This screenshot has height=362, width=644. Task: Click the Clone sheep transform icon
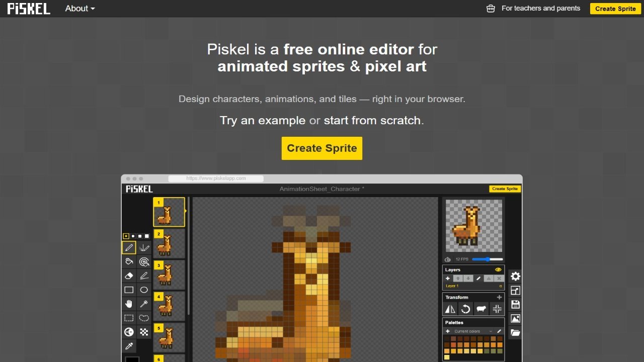pyautogui.click(x=481, y=309)
